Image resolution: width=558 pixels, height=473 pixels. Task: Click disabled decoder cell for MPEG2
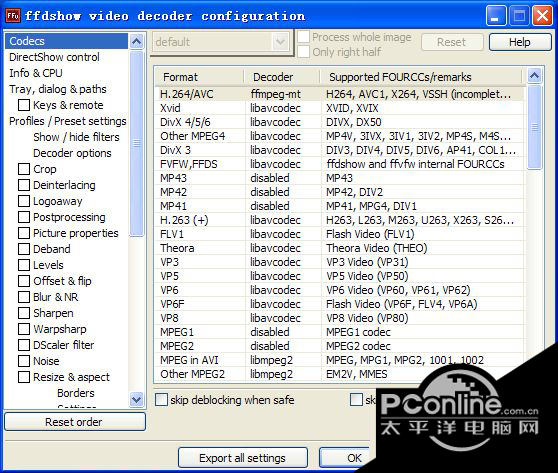(270, 346)
